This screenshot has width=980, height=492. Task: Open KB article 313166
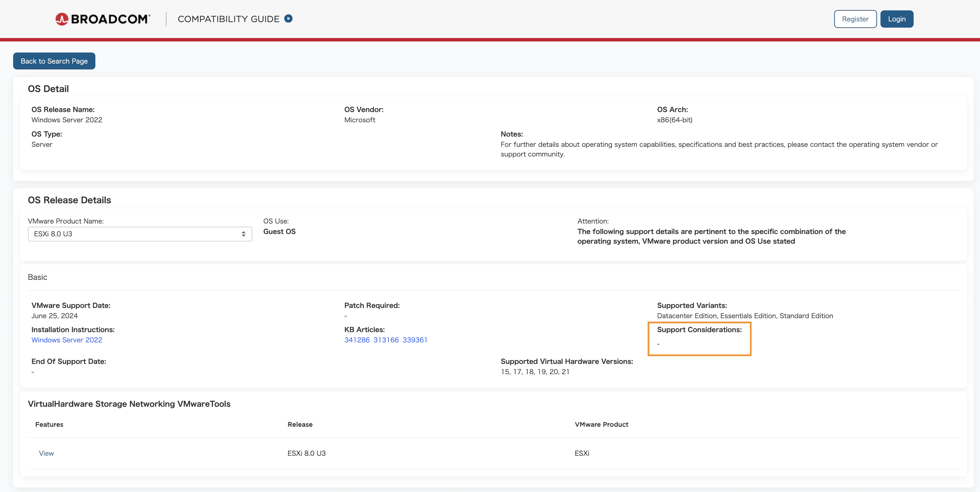pyautogui.click(x=386, y=340)
